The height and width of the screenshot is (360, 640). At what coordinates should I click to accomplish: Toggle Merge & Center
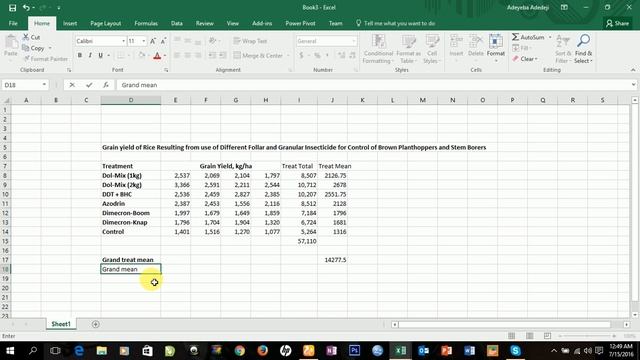point(258,55)
